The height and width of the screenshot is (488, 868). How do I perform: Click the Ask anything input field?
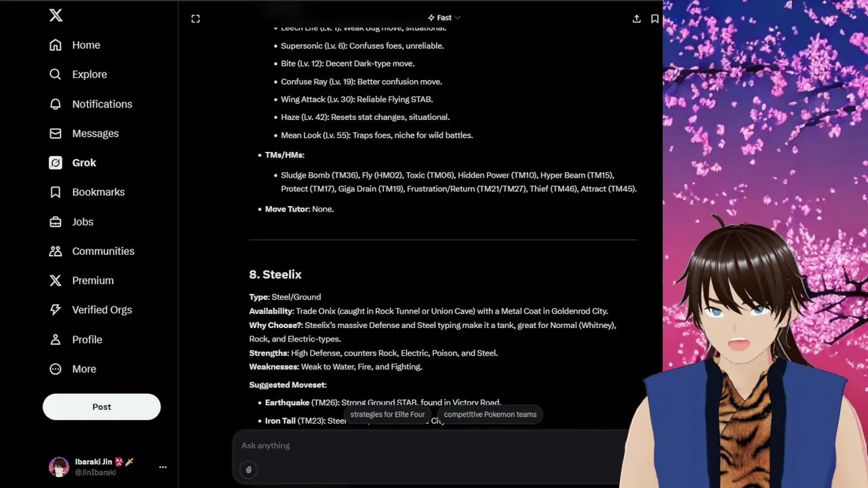(431, 445)
